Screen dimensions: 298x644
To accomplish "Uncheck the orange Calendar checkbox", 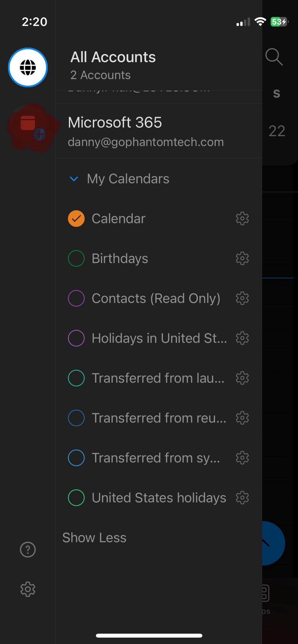I will (x=76, y=218).
